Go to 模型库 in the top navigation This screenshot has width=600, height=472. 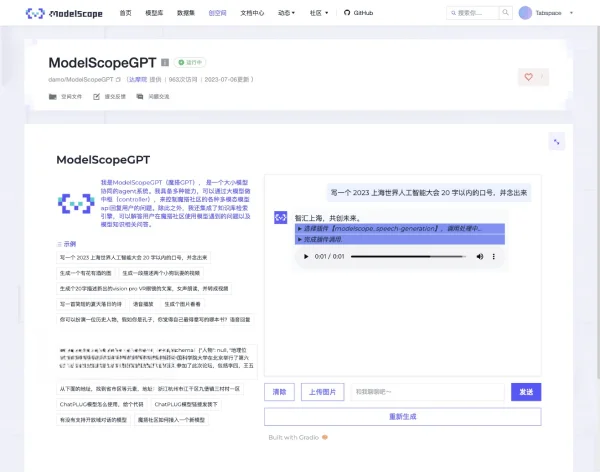154,13
